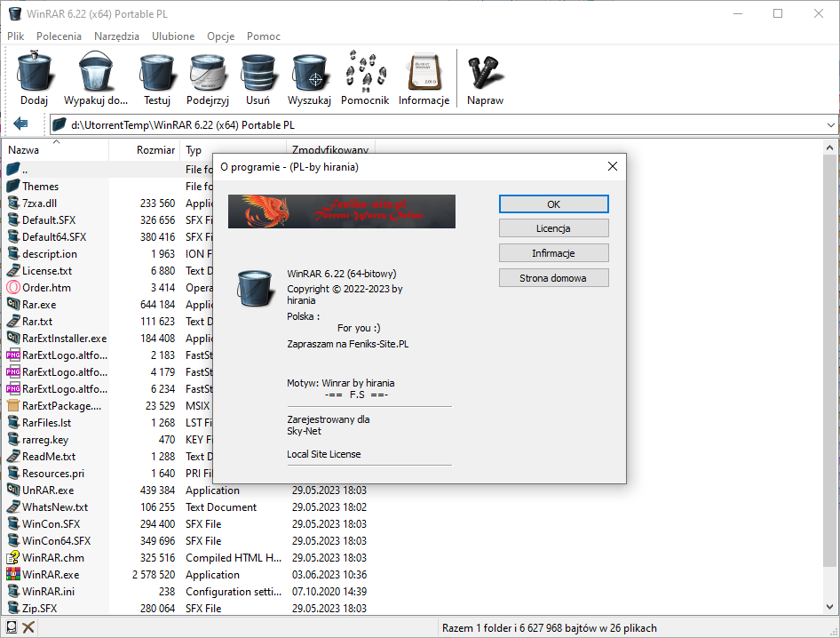Click the Napraw repair icon

point(485,72)
